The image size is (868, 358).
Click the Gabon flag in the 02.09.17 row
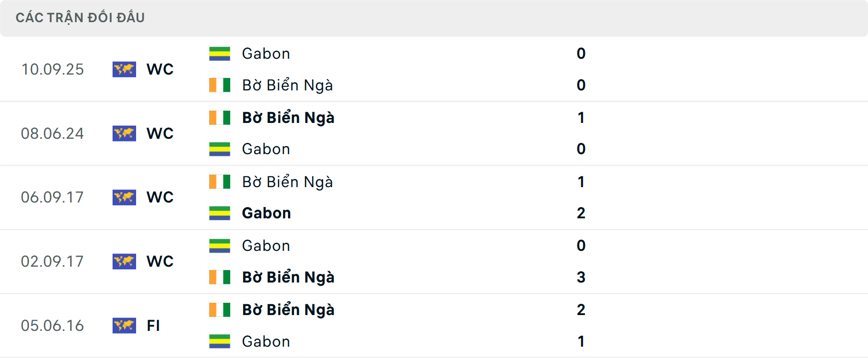[x=220, y=246]
